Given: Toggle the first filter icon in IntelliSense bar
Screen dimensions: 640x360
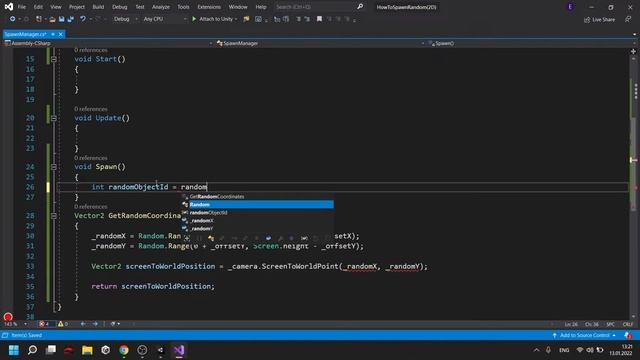Looking at the screenshot, I should click(x=187, y=238).
